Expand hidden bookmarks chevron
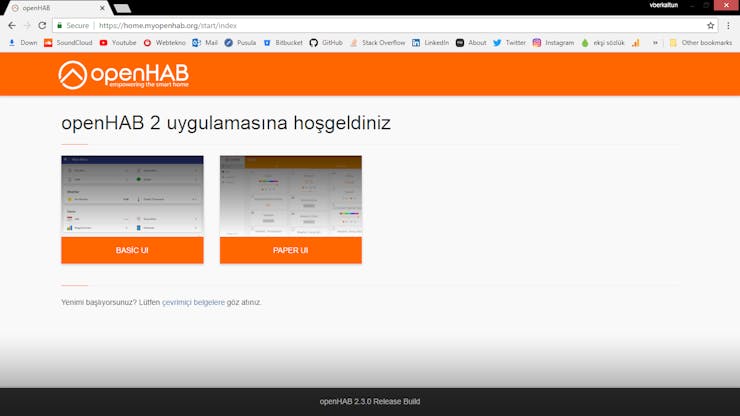This screenshot has width=740, height=416. click(x=655, y=42)
